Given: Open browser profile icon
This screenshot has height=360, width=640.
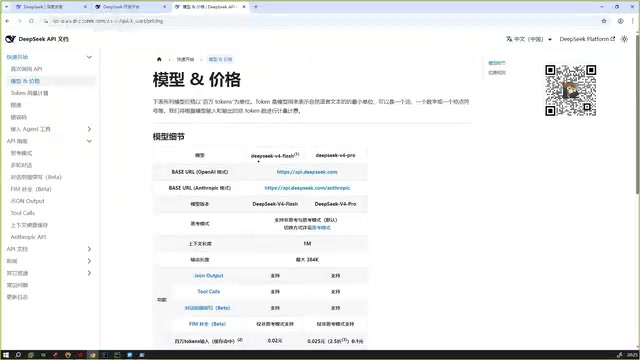Looking at the screenshot, I should [620, 21].
